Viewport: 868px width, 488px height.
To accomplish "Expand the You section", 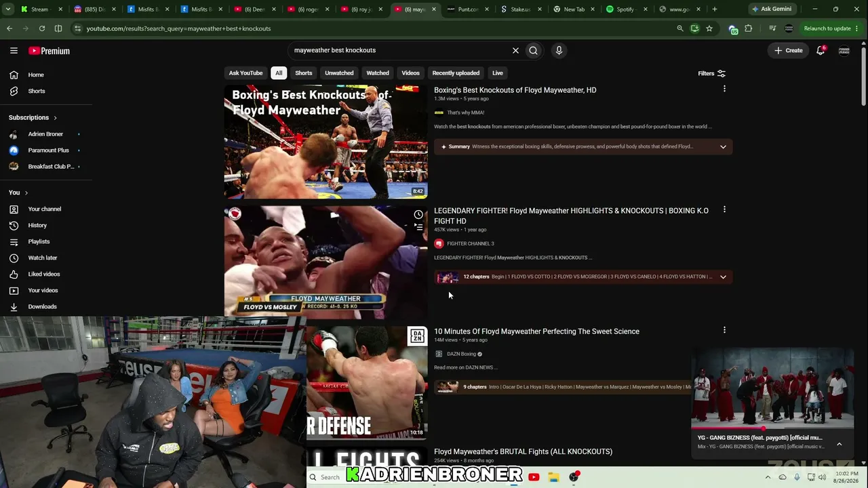I will [18, 192].
